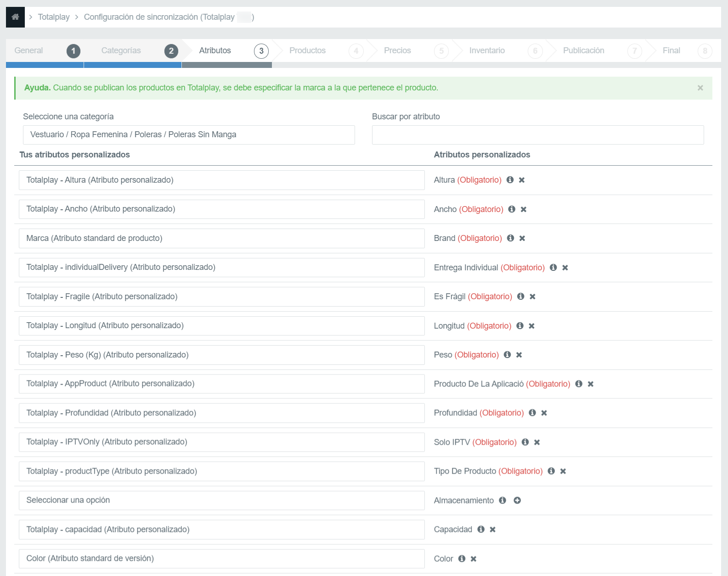Remove the Profundidad attribute mapping
728x576 pixels.
544,413
